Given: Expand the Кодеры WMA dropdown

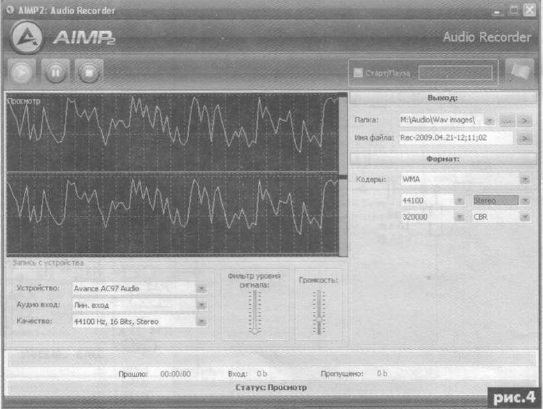Looking at the screenshot, I should coord(525,179).
